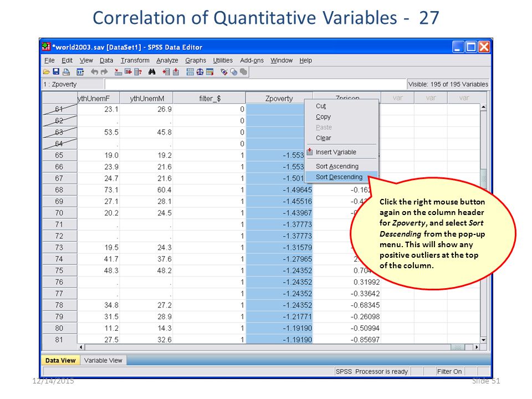Click the Find binoculars icon
The image size is (532, 399).
(152, 72)
